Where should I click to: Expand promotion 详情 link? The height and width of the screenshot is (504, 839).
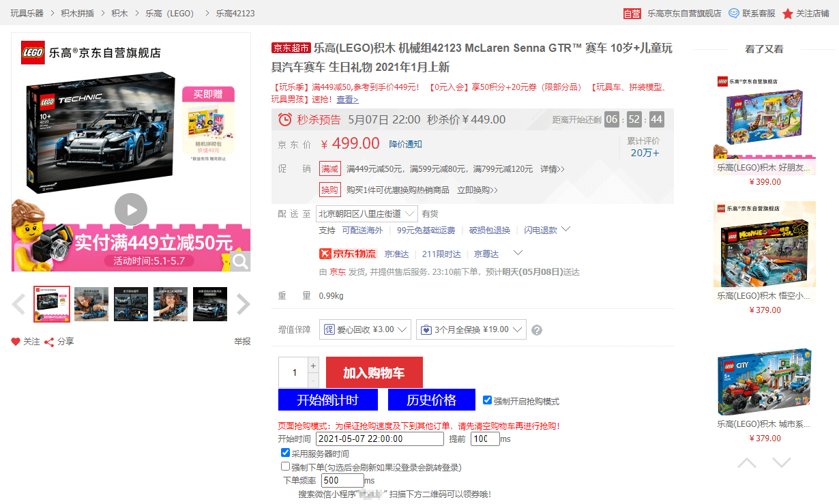point(553,168)
